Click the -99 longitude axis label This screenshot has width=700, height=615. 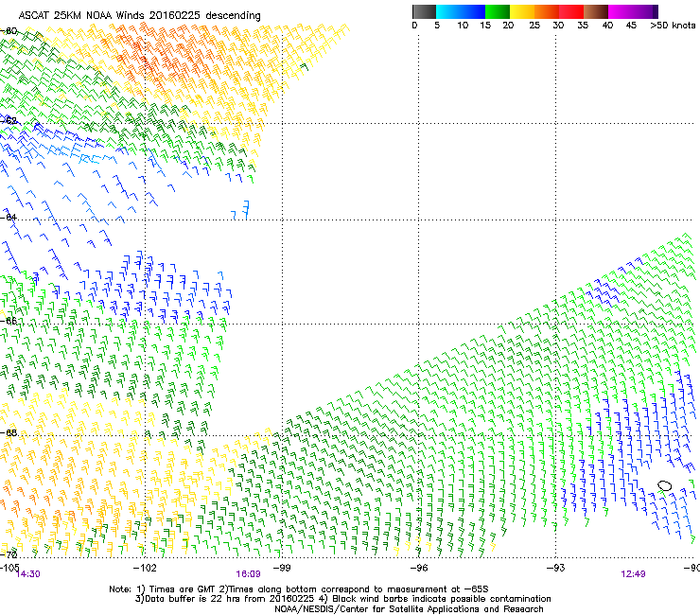click(x=282, y=568)
